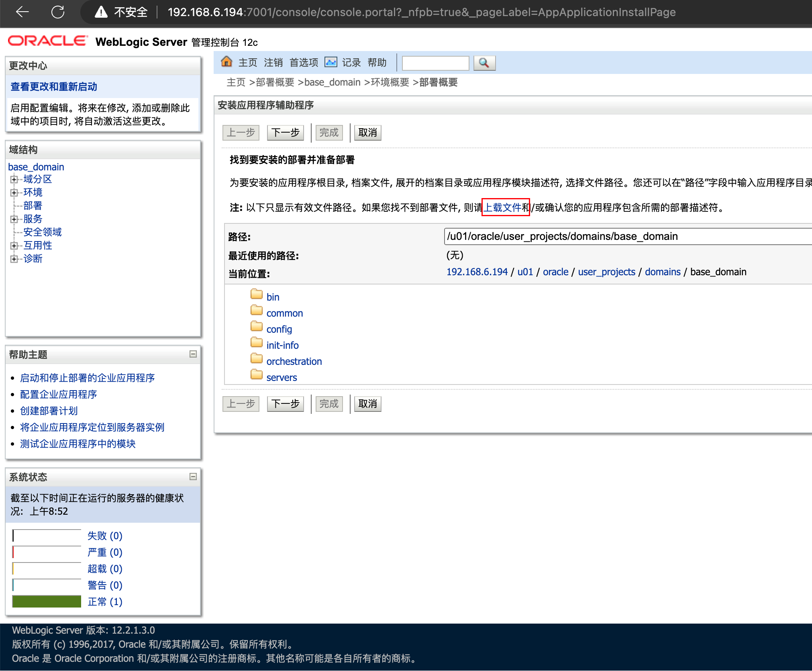Click the browser back arrow
Screen dimensions: 812x671
click(x=22, y=12)
